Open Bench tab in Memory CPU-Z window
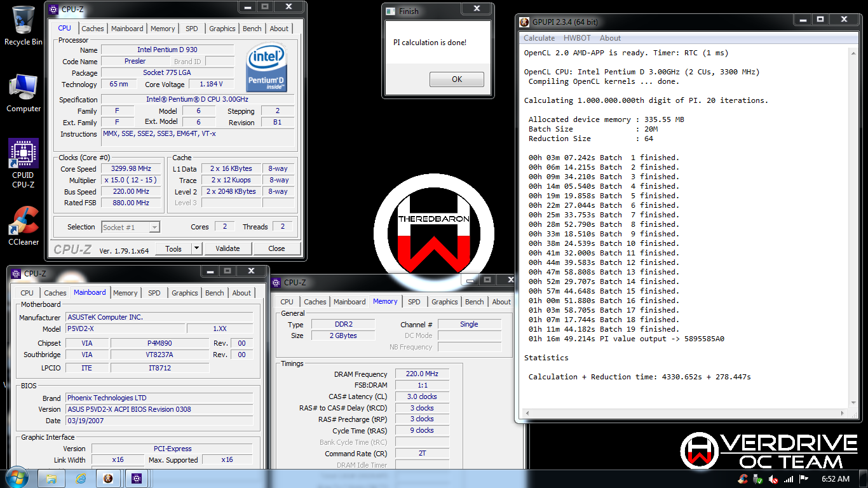 [x=475, y=302]
